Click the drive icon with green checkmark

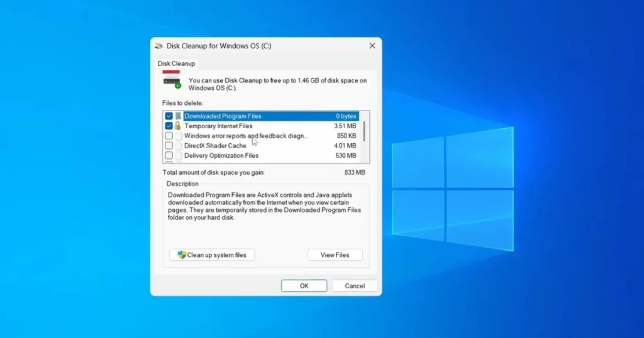point(172,80)
